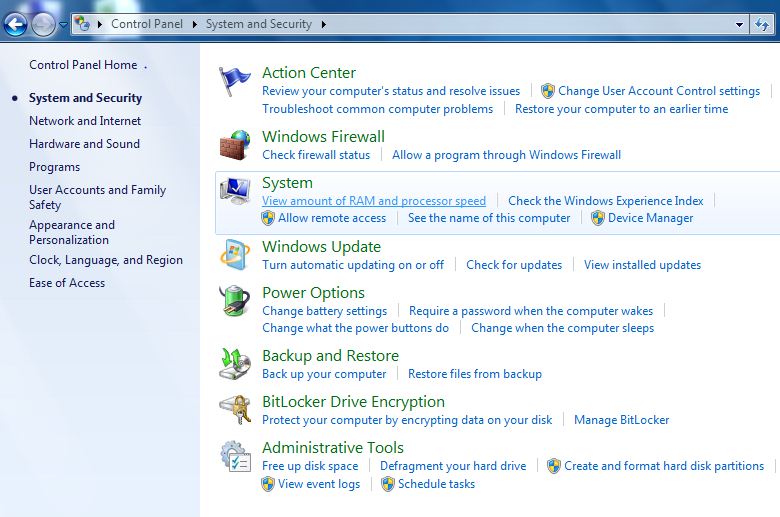Click the Windows Firewall brick wall icon
Image resolution: width=780 pixels, height=517 pixels.
pyautogui.click(x=235, y=145)
